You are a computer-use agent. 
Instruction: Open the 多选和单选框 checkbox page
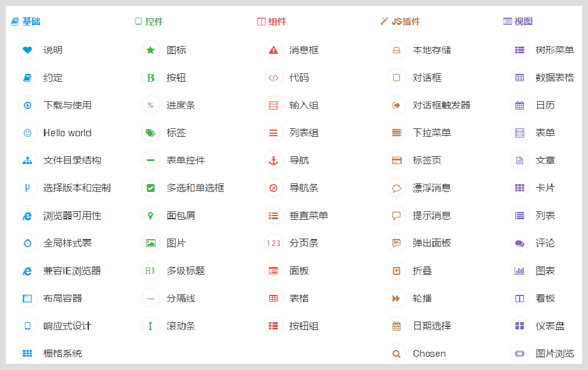(195, 188)
